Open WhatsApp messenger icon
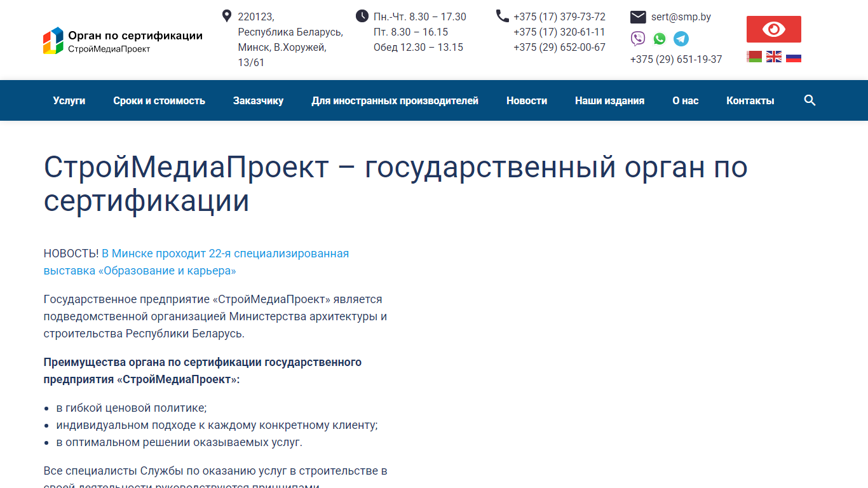Image resolution: width=868 pixels, height=488 pixels. coord(660,39)
